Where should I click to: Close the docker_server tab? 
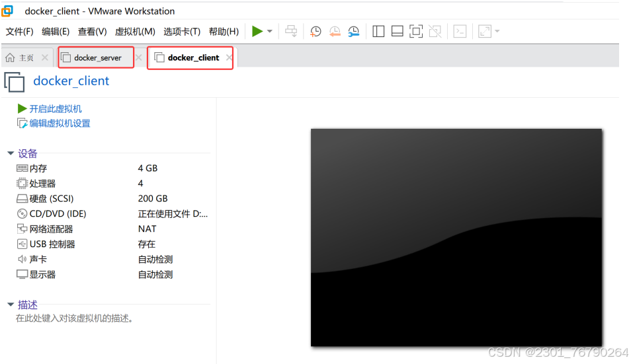139,57
